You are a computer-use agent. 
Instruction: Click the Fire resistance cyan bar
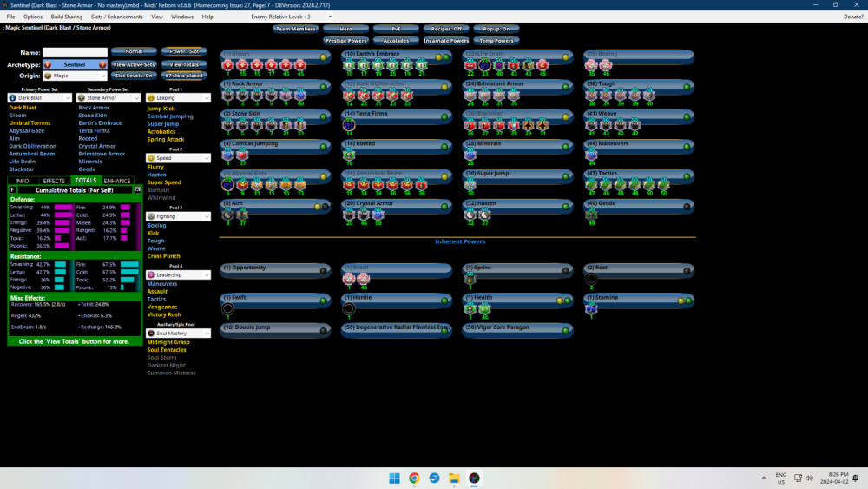129,265
